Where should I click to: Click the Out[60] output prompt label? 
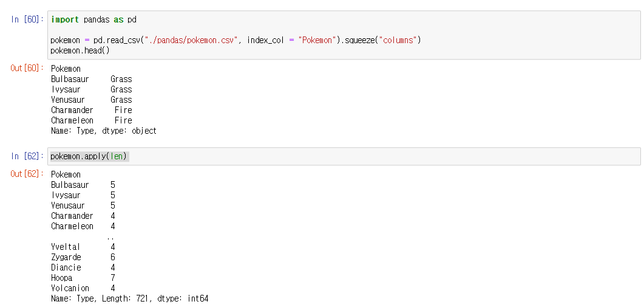[x=27, y=68]
